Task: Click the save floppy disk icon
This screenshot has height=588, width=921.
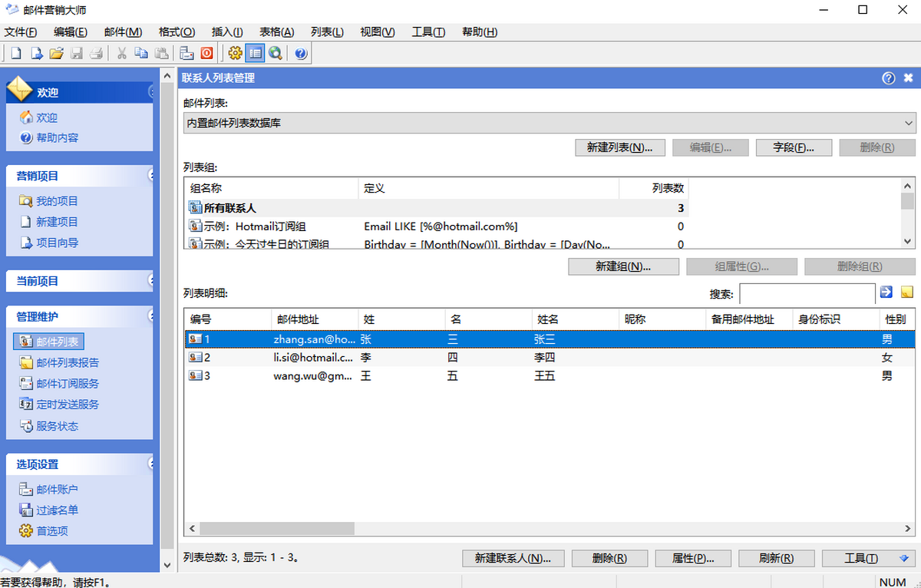Action: 76,53
